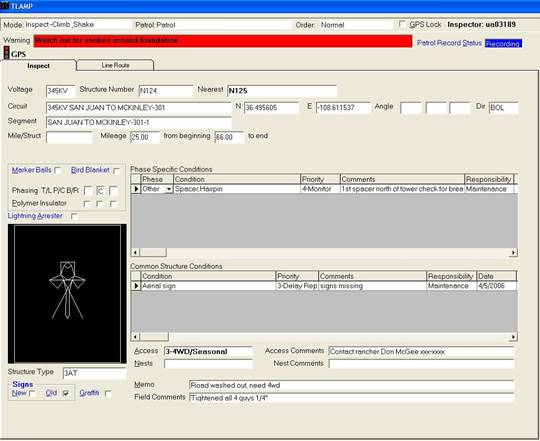
Task: Click the Field Comments input
Action: tap(352, 398)
